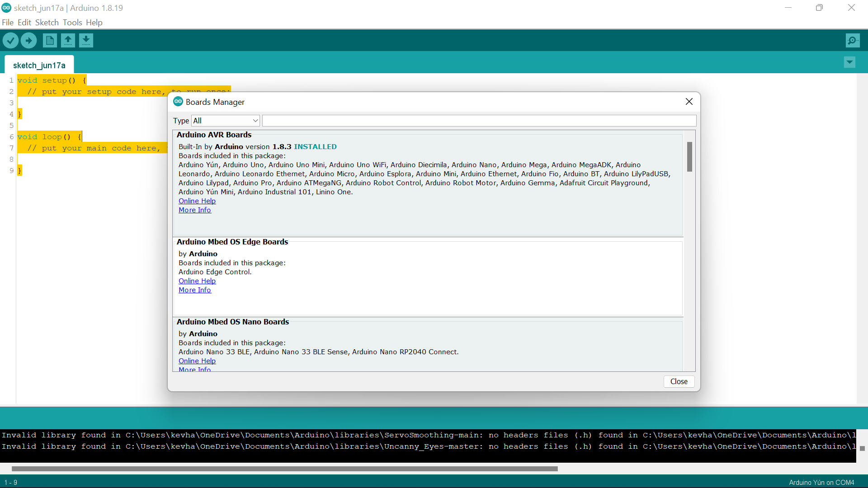This screenshot has height=488, width=868.
Task: Click the Upload arrow icon
Action: (28, 41)
